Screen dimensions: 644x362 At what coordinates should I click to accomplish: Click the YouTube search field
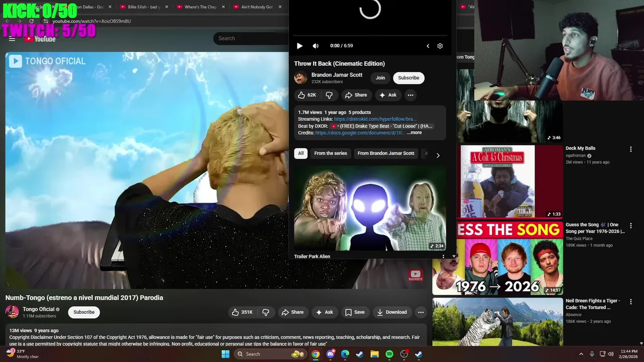coord(252,39)
